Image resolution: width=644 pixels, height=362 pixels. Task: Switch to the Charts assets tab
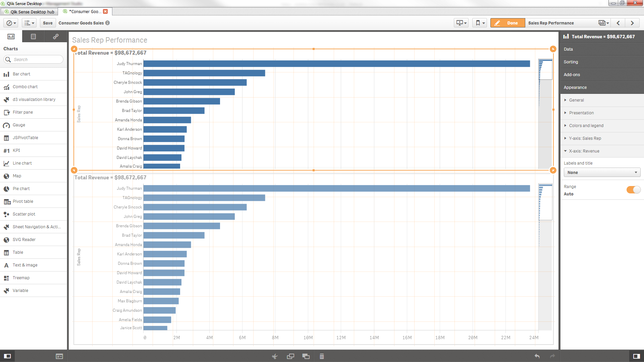coord(11,36)
